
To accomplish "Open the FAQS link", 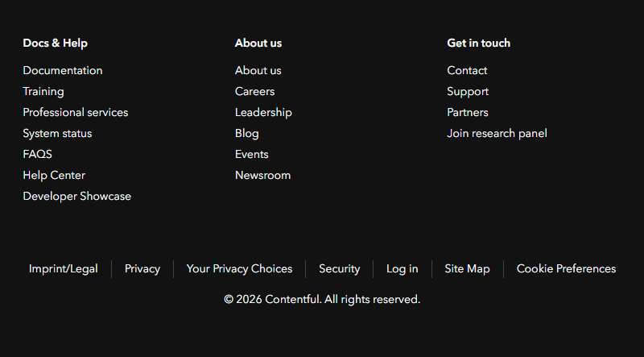I will 37,155.
